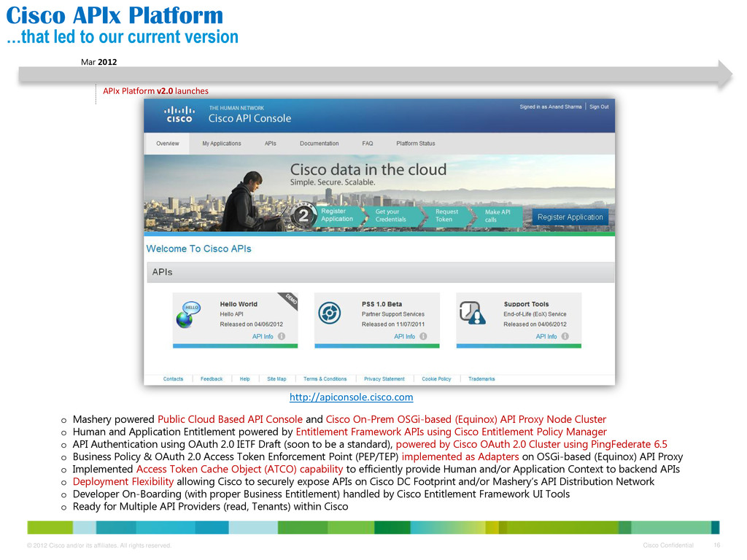Screen dimensions: 747x560
Task: Click the Cisco data in the cloud headline
Action: pyautogui.click(x=368, y=169)
